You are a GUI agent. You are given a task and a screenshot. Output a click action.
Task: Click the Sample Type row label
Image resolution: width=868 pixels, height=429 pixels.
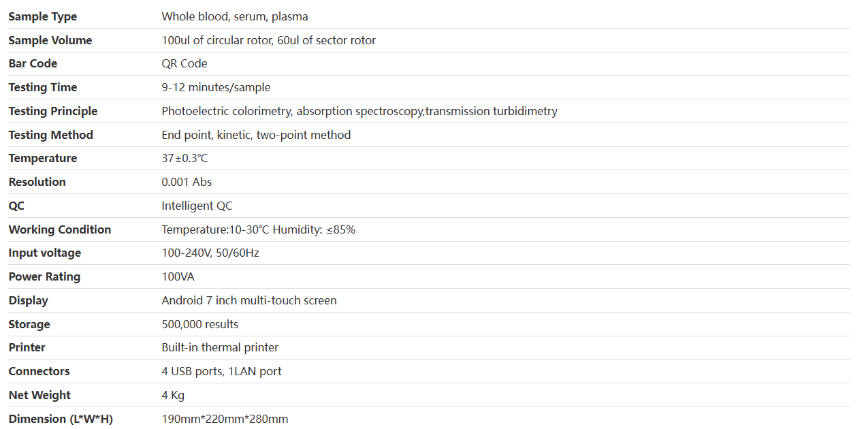(x=43, y=16)
